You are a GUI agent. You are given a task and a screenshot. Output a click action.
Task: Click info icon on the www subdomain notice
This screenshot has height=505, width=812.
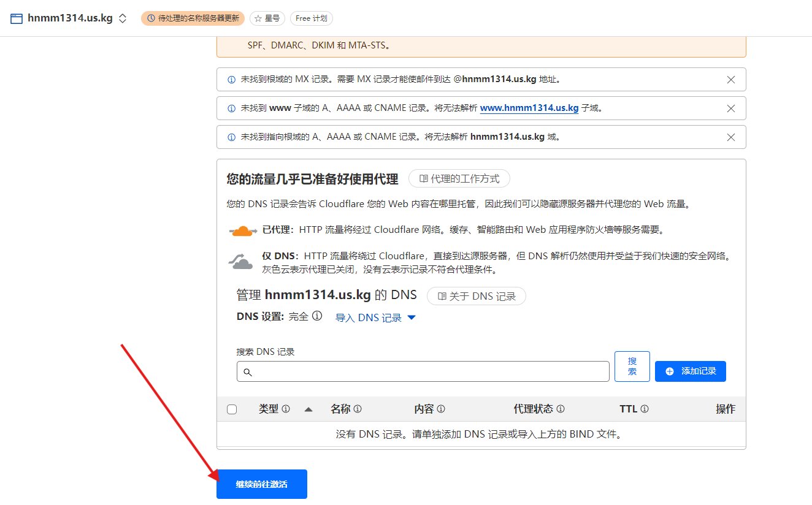click(x=231, y=108)
